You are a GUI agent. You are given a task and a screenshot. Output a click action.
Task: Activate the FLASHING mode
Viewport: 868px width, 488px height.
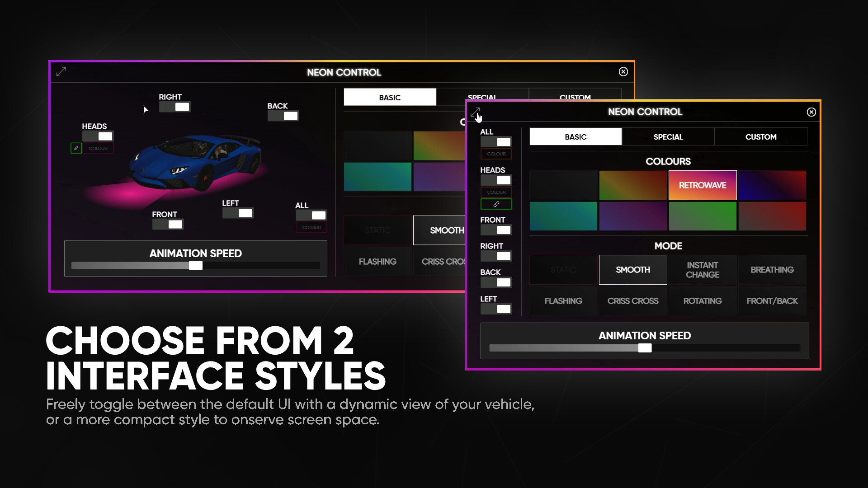pos(563,300)
